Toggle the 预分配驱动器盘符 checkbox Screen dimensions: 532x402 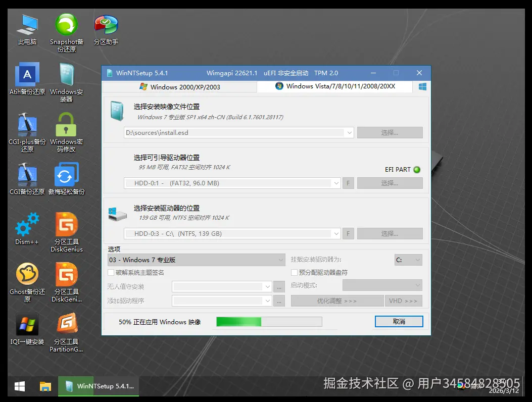294,272
